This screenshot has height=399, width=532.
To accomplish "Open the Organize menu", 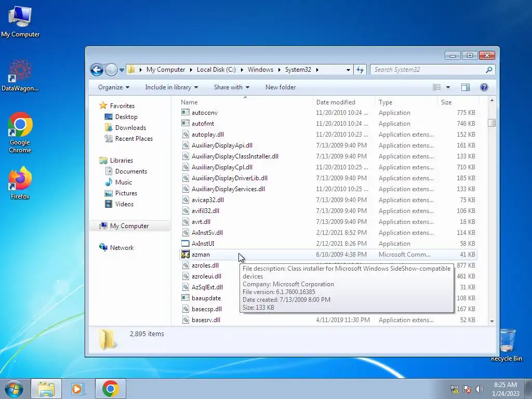I will click(114, 87).
